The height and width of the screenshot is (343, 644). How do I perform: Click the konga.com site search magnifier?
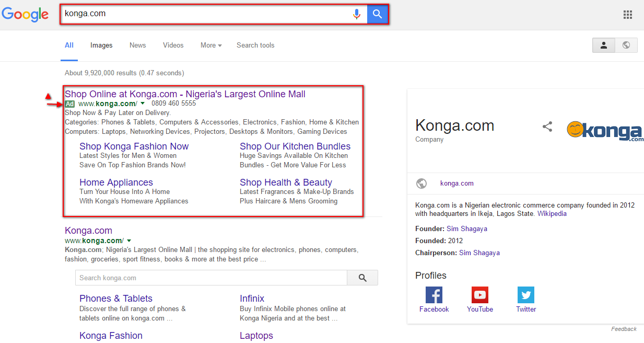362,278
